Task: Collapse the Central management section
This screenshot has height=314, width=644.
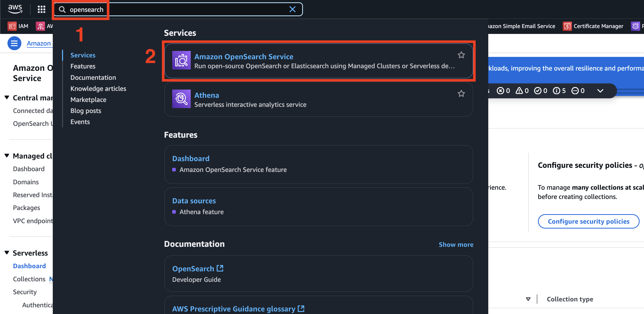Action: (x=7, y=98)
